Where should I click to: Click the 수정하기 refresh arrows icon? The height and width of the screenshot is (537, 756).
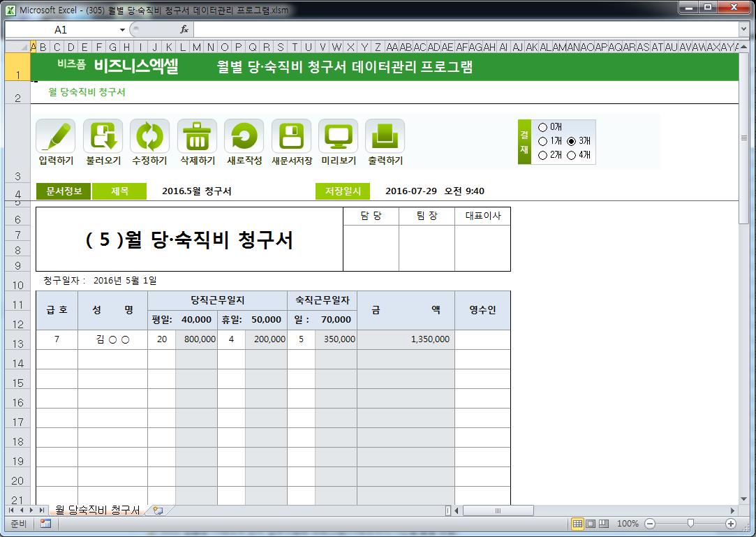pyautogui.click(x=150, y=137)
